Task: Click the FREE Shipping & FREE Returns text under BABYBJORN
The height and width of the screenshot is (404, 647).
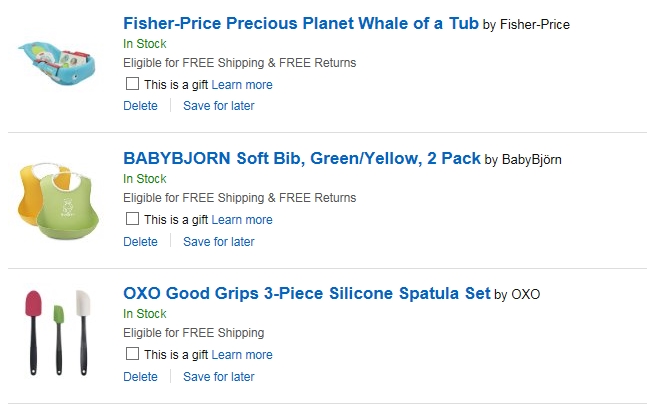Action: [x=240, y=198]
